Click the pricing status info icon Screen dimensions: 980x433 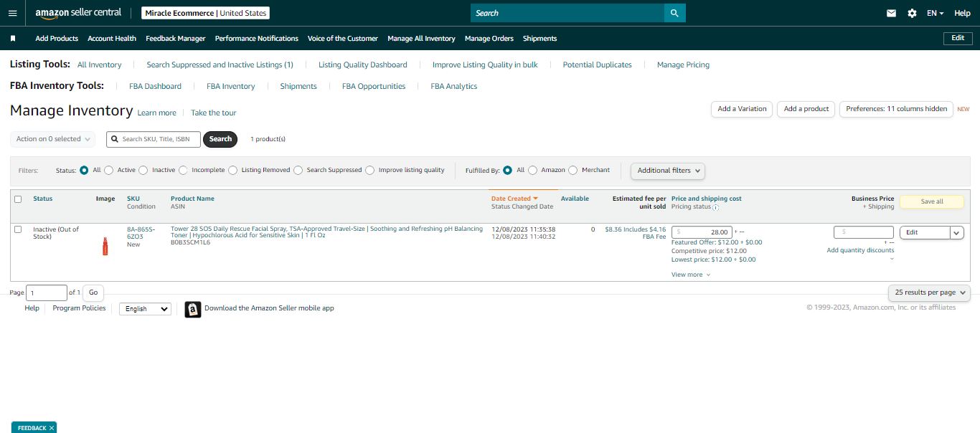pos(715,207)
